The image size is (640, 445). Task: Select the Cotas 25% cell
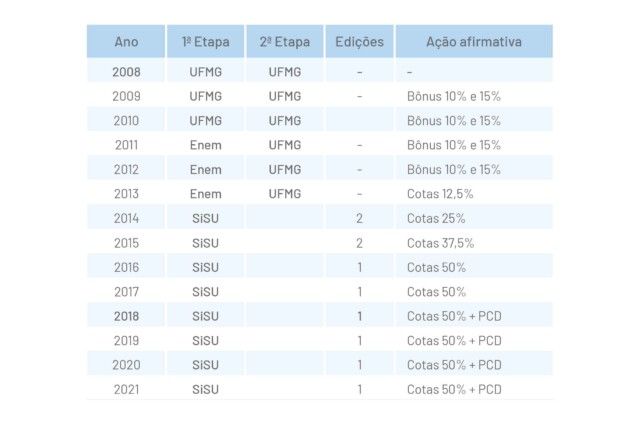coord(436,218)
